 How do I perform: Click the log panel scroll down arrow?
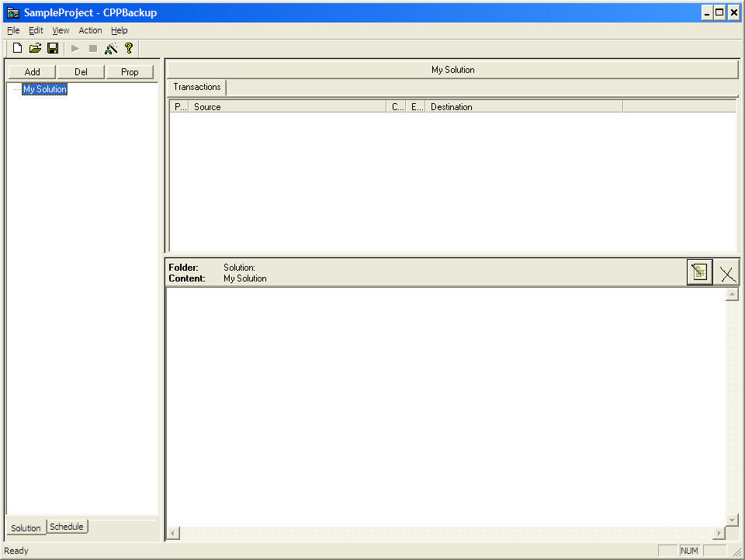point(732,520)
